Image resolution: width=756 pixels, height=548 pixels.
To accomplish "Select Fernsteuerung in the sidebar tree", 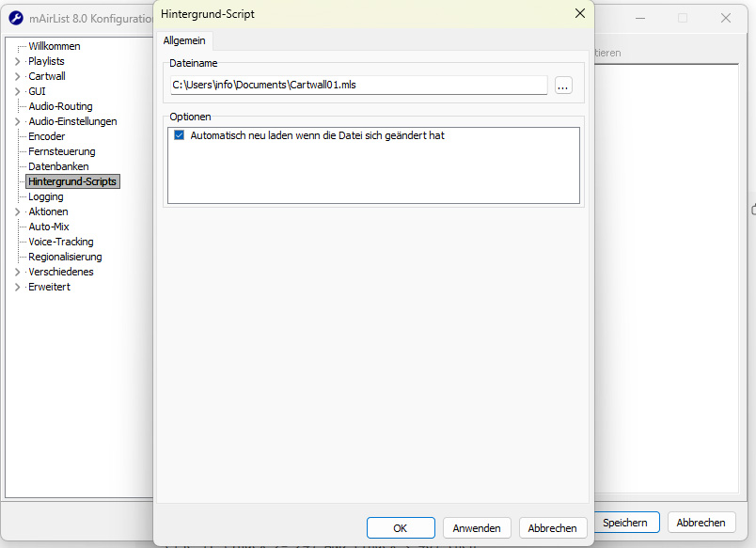I will point(61,151).
